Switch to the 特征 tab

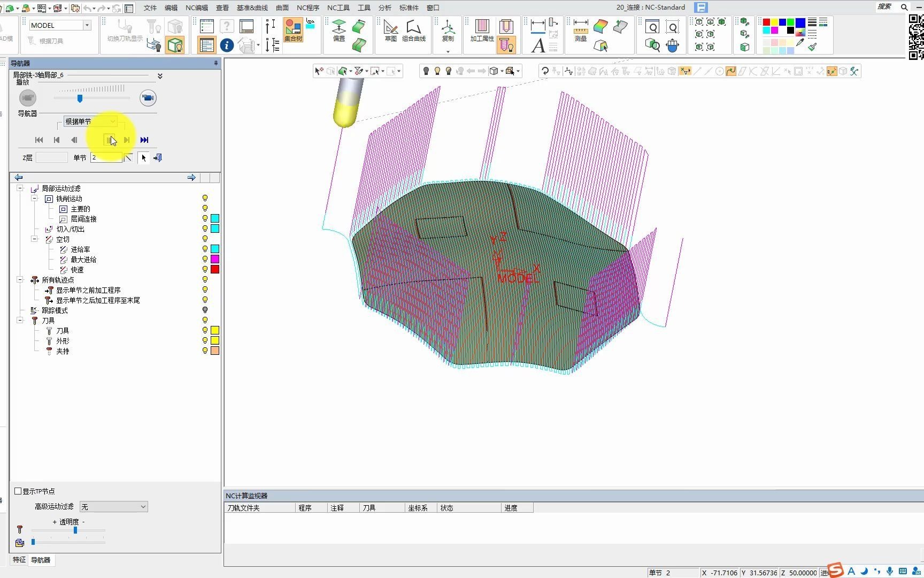(x=19, y=560)
